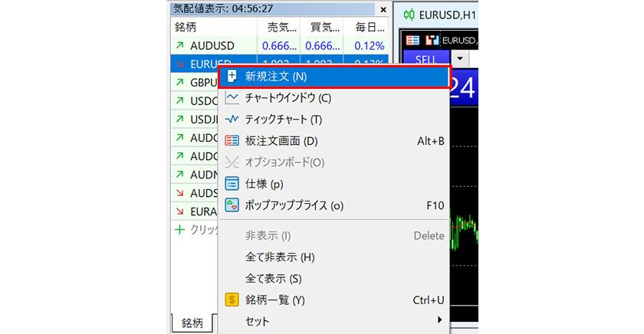Click the Symbols list (銘柄一覧) dollar icon

tap(232, 300)
